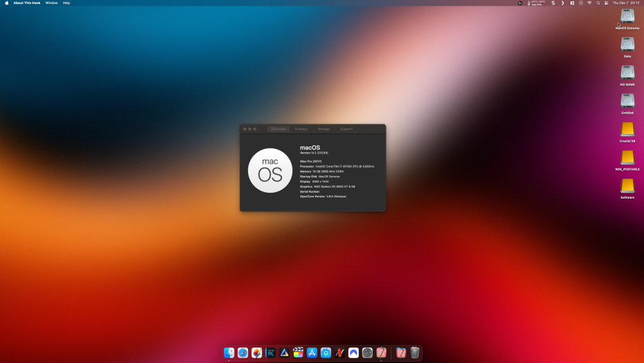This screenshot has height=363, width=644.
Task: Click the macOS logo image
Action: pyautogui.click(x=270, y=171)
